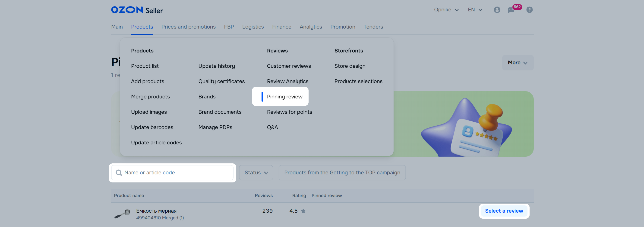
Task: Switch to the Finance tab
Action: (281, 27)
